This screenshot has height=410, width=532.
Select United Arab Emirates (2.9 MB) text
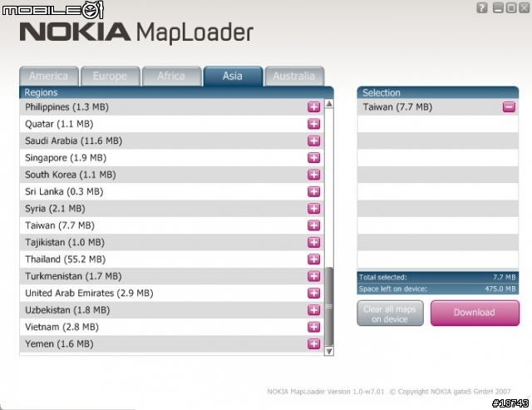(x=89, y=294)
